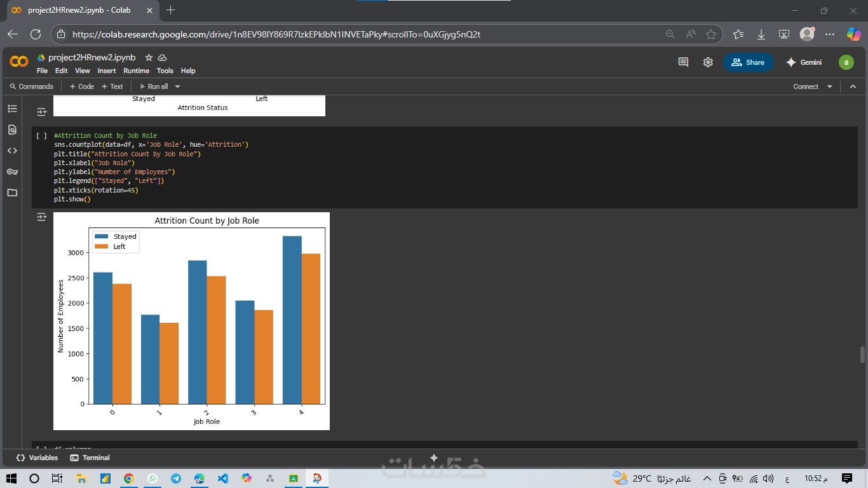This screenshot has width=868, height=488.
Task: Go back with browser back arrow
Action: pyautogui.click(x=13, y=34)
